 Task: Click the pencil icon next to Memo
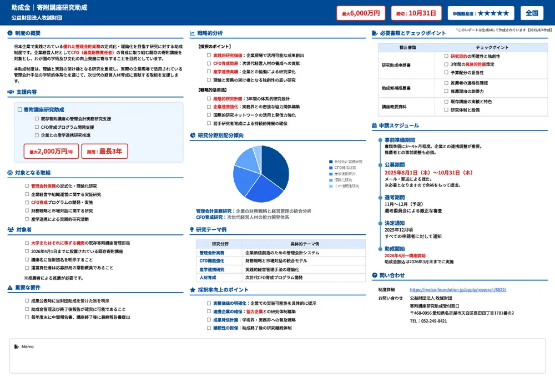point(17,346)
